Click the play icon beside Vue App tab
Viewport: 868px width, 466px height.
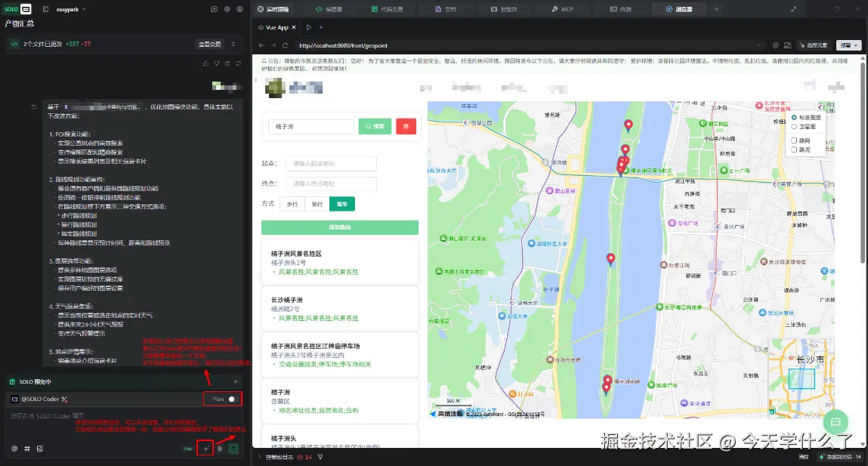pos(309,27)
